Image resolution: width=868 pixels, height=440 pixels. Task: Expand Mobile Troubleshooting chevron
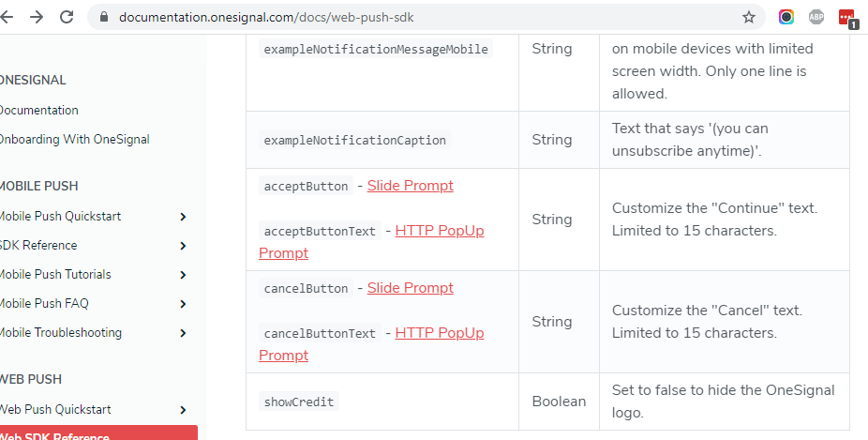pos(183,333)
